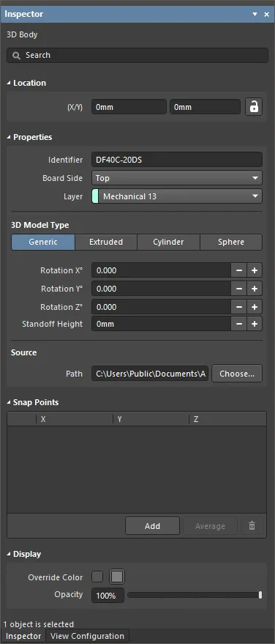
Task: Select Generic 3D model type
Action: click(43, 242)
